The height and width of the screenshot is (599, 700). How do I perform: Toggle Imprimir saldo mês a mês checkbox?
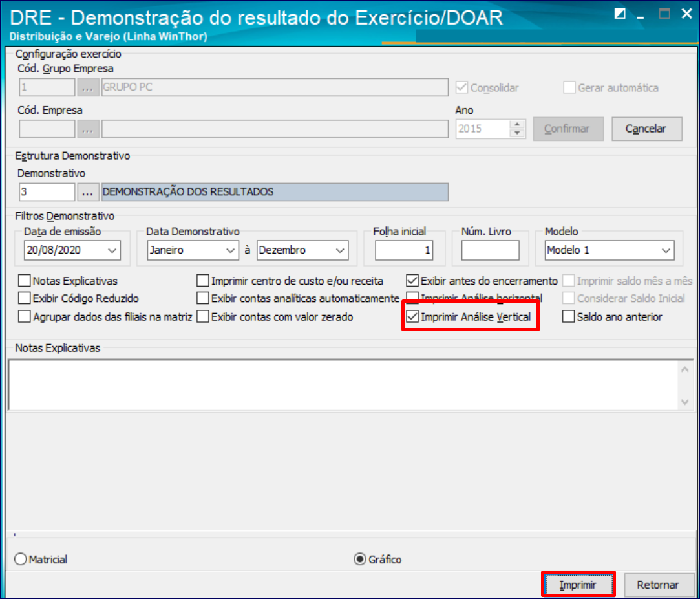point(569,281)
